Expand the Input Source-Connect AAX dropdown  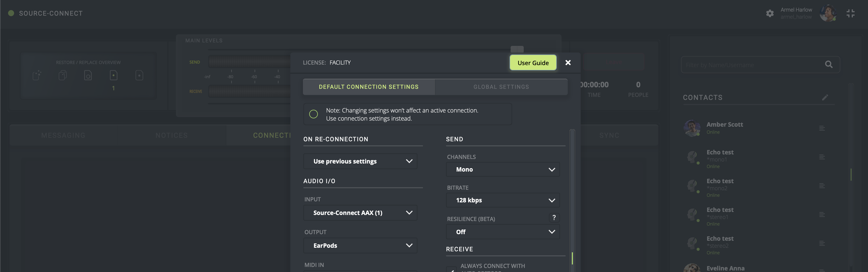(360, 213)
